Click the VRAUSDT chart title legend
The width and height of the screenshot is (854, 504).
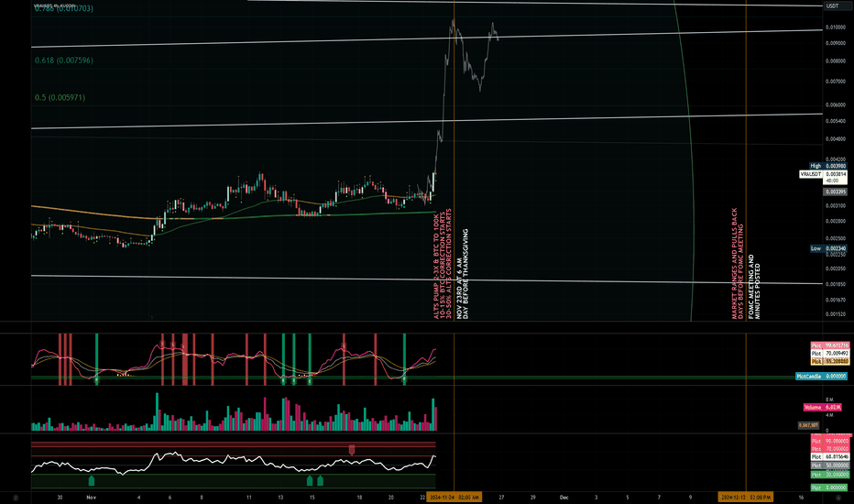(x=56, y=6)
